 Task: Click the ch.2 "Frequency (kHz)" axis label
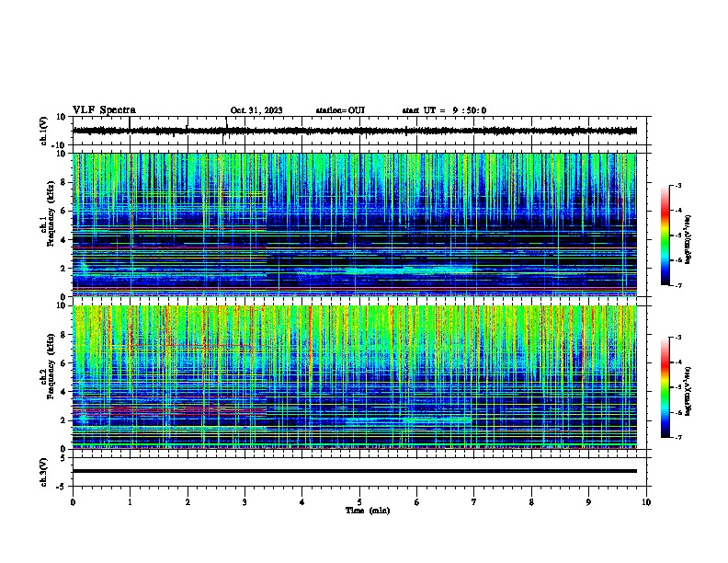(x=51, y=366)
